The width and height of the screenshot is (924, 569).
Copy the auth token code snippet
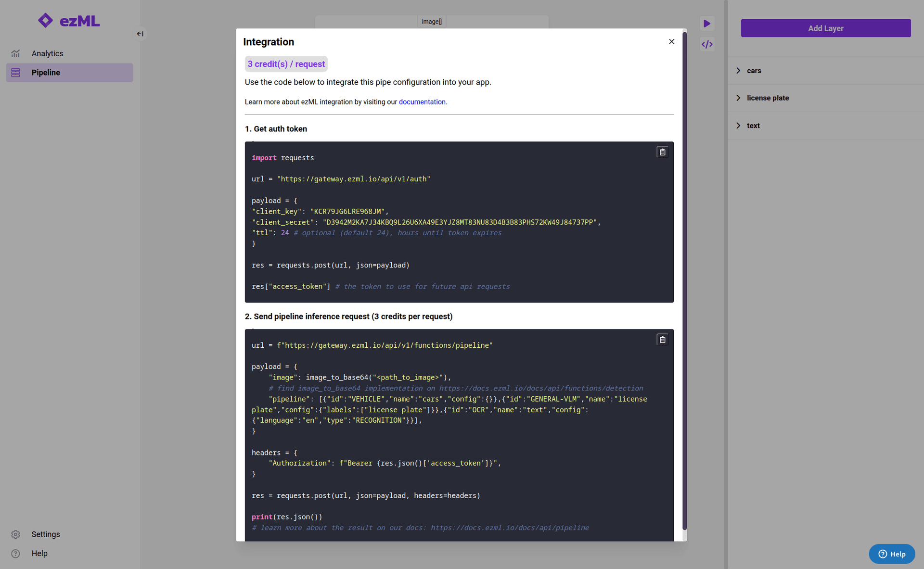coord(662,152)
